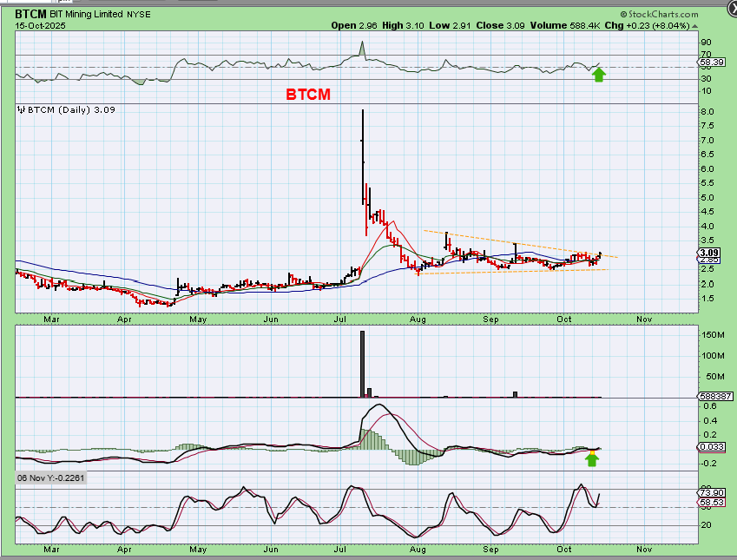Click the July price spike candle
This screenshot has width=737, height=560.
click(x=363, y=156)
